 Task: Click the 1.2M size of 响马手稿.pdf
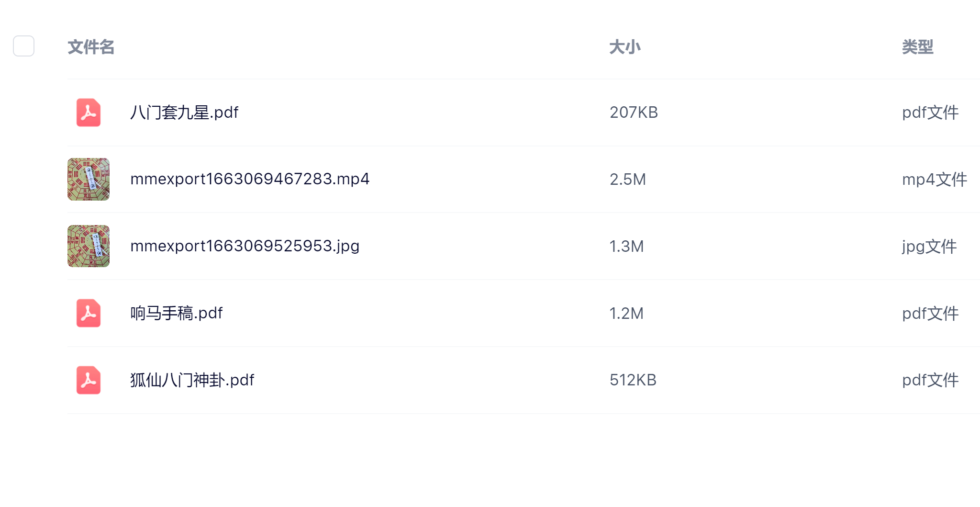(x=626, y=314)
